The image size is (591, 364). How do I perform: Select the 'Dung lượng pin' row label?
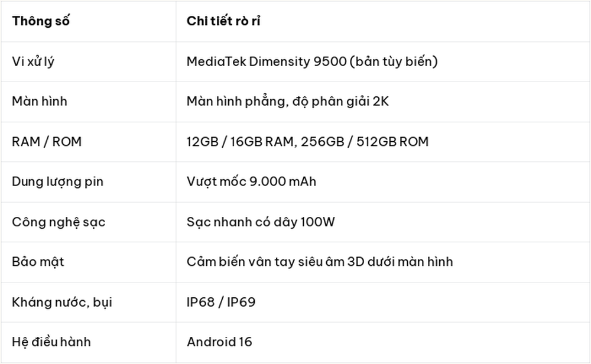coord(58,182)
